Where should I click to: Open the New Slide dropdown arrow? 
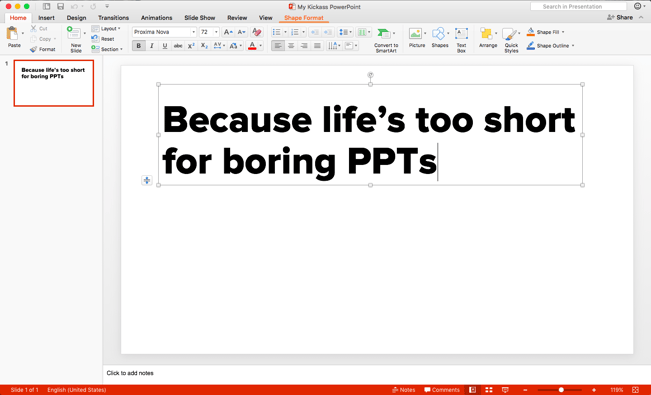85,33
